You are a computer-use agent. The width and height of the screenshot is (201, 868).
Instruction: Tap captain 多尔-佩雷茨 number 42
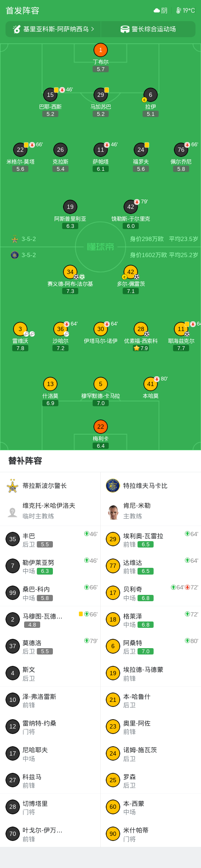click(131, 272)
